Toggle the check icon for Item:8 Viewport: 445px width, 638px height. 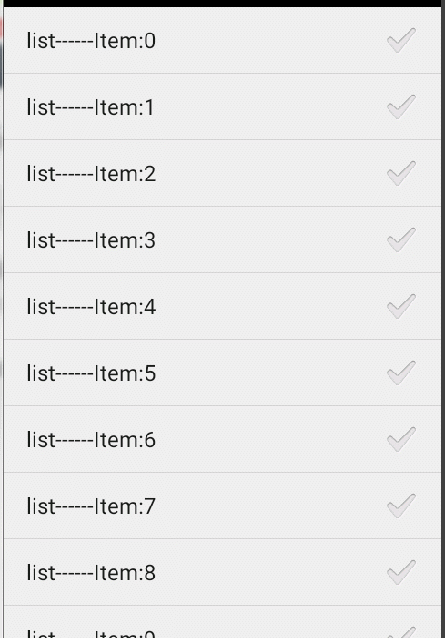click(x=401, y=572)
